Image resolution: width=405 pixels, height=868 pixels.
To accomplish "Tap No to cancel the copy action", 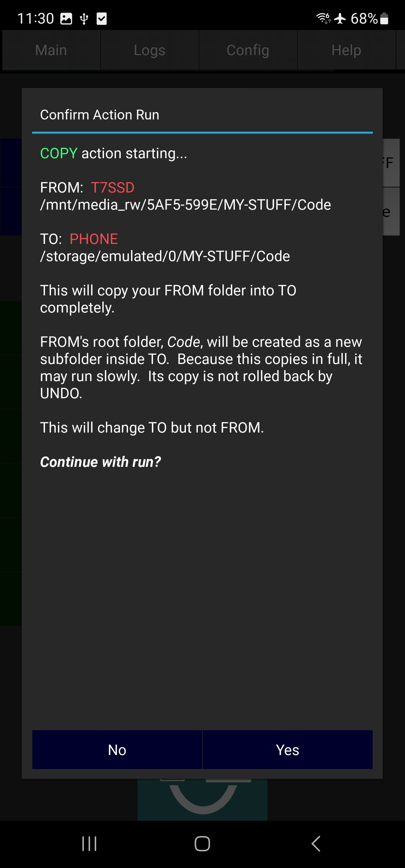I will tap(117, 749).
